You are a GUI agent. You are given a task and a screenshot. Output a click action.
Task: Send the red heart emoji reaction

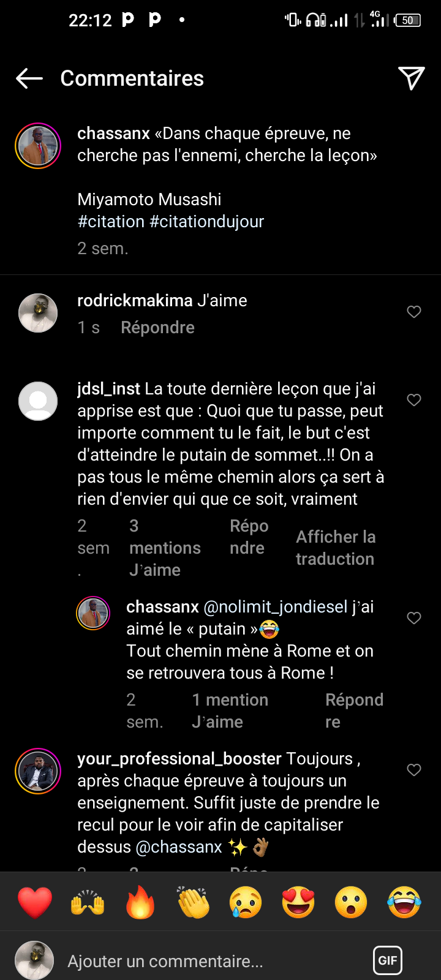coord(35,902)
